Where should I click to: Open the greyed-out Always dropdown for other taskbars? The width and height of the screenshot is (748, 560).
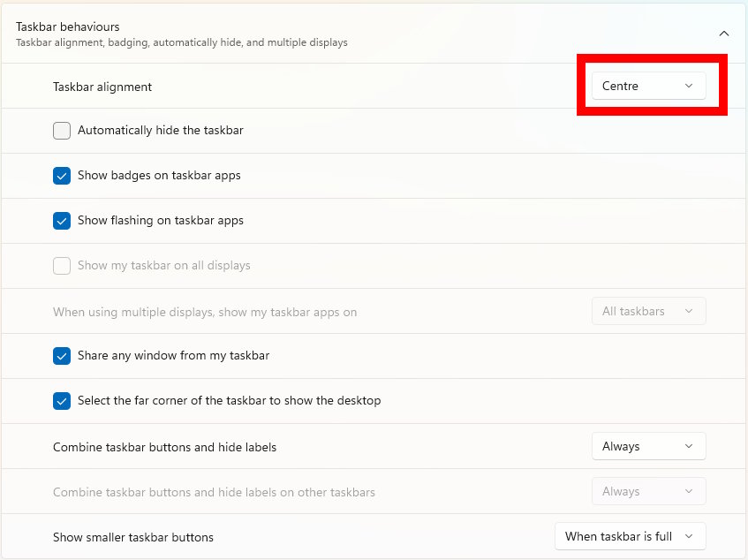648,491
